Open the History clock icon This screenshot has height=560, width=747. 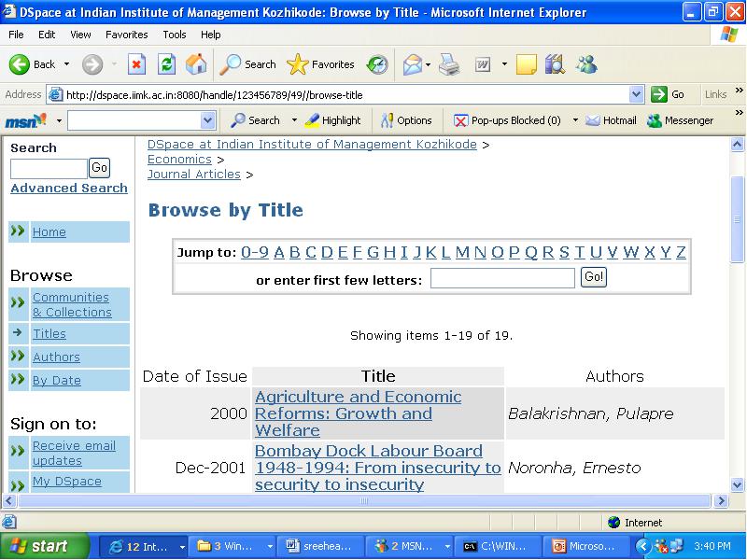[377, 64]
